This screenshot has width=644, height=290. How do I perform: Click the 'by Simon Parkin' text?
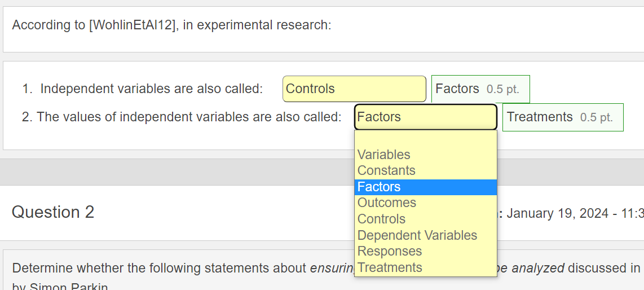click(60, 286)
